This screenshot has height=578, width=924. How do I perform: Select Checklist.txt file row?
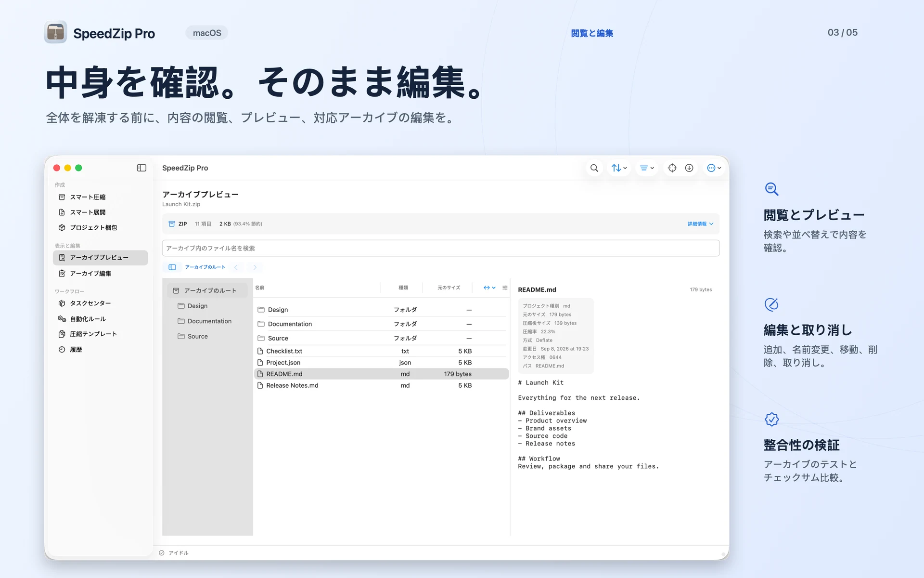coord(381,351)
